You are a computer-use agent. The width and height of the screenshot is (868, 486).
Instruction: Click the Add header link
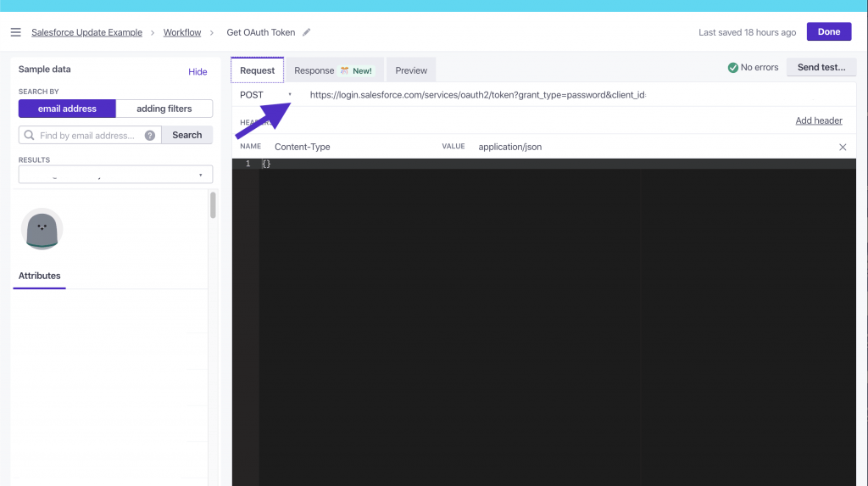coord(819,120)
